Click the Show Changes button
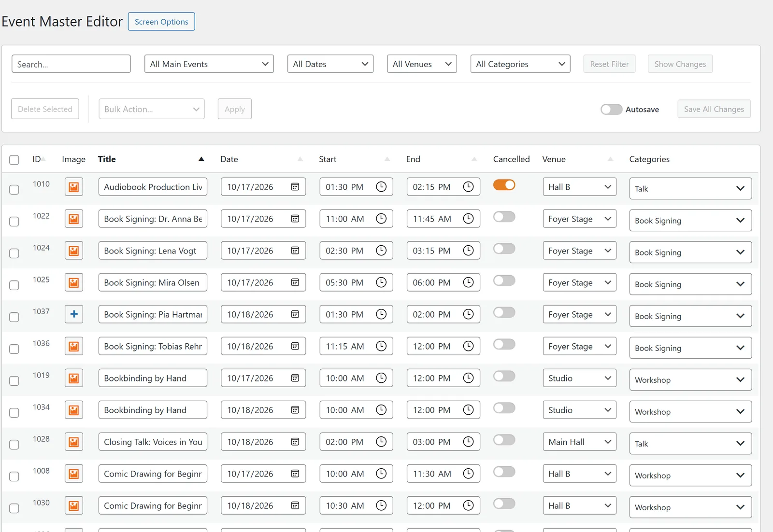The height and width of the screenshot is (532, 773). [680, 64]
